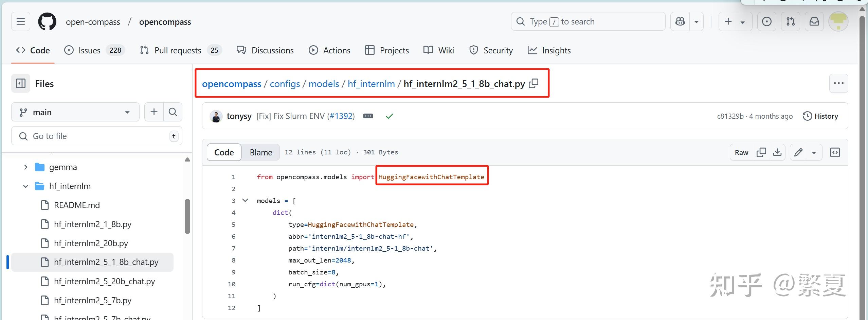
Task: Expand the gemma folder
Action: [26, 167]
